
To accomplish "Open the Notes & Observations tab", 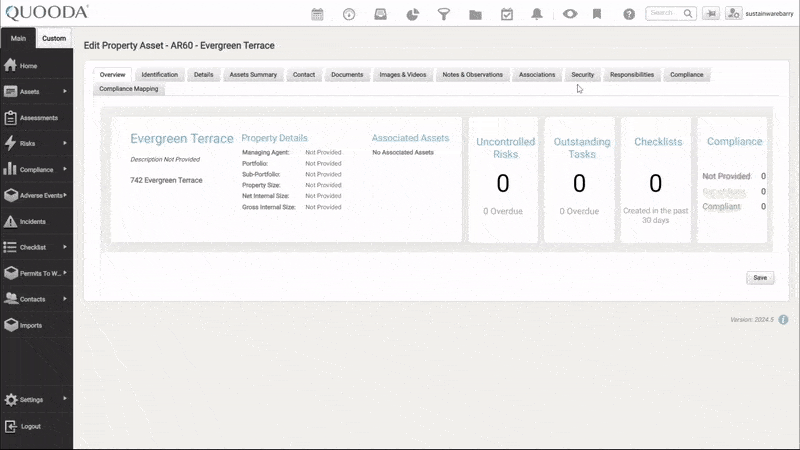I will [x=472, y=74].
